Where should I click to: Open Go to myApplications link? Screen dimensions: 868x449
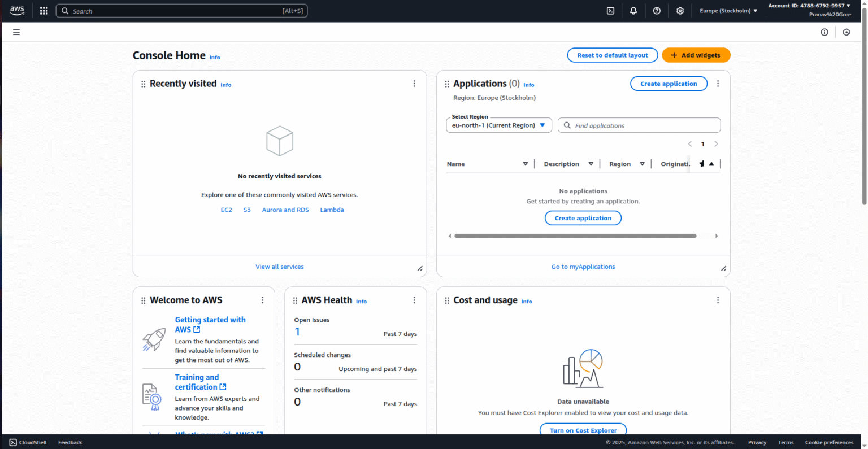(x=583, y=266)
